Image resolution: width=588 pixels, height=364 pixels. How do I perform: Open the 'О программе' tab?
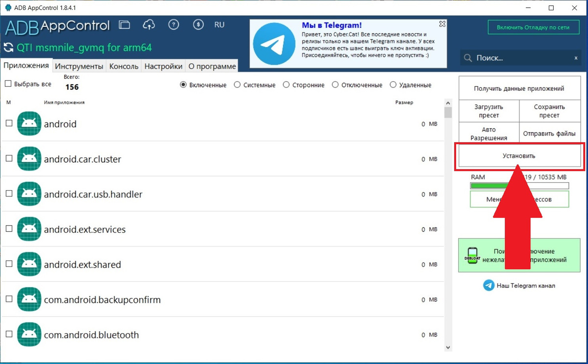point(212,66)
